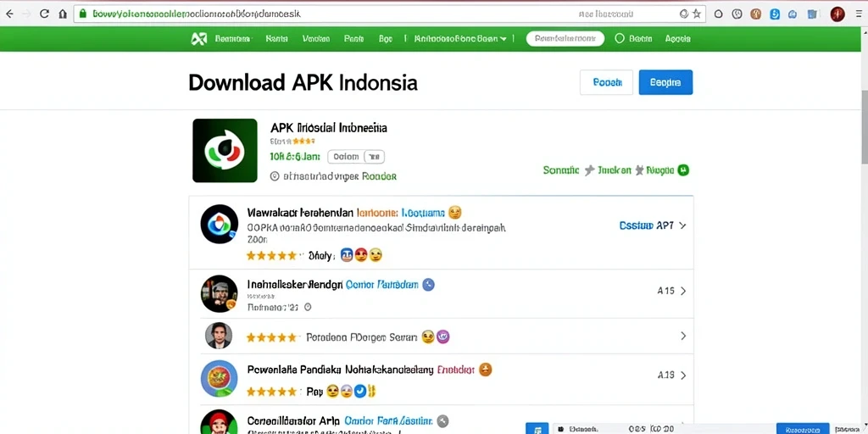Open the Pacia nav item
This screenshot has width=868, height=434.
(353, 39)
